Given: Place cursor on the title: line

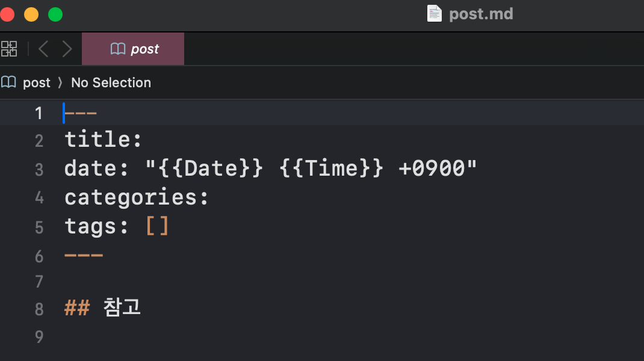Looking at the screenshot, I should click(103, 140).
